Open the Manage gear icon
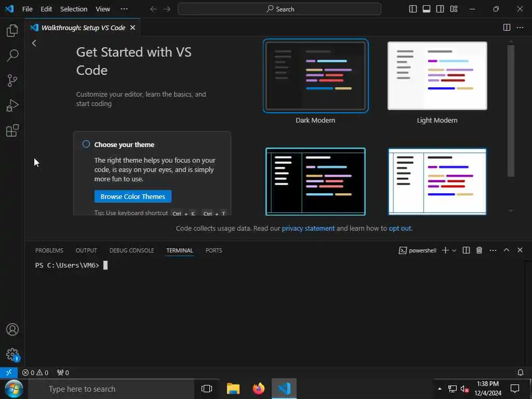 12,354
